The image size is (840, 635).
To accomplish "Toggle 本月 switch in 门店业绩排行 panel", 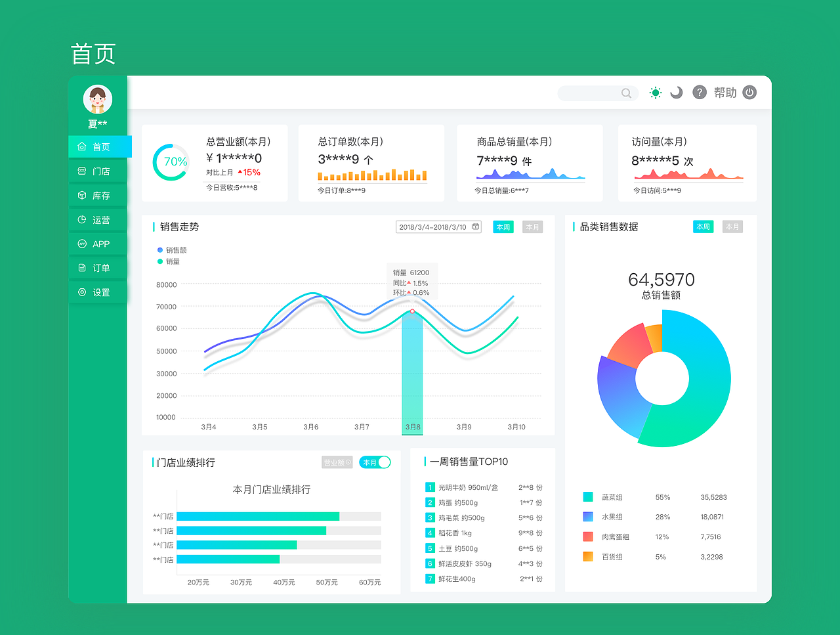I will (374, 462).
